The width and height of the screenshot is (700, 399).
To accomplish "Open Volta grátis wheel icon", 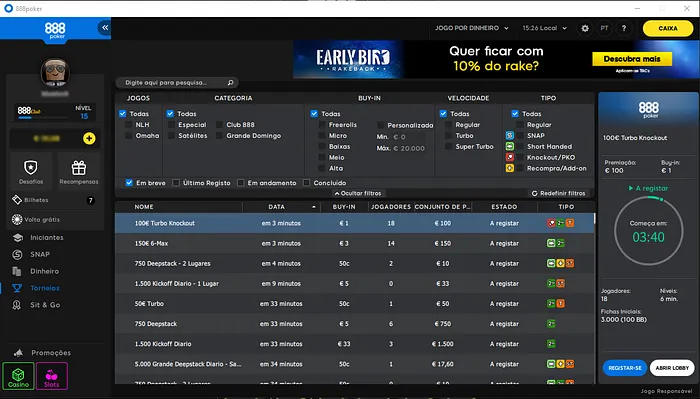I will [x=17, y=220].
